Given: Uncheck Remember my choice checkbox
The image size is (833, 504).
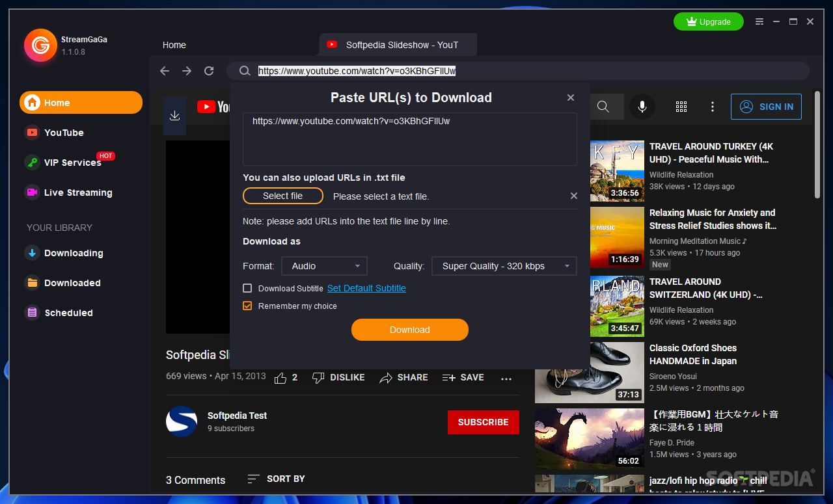Looking at the screenshot, I should tap(247, 306).
